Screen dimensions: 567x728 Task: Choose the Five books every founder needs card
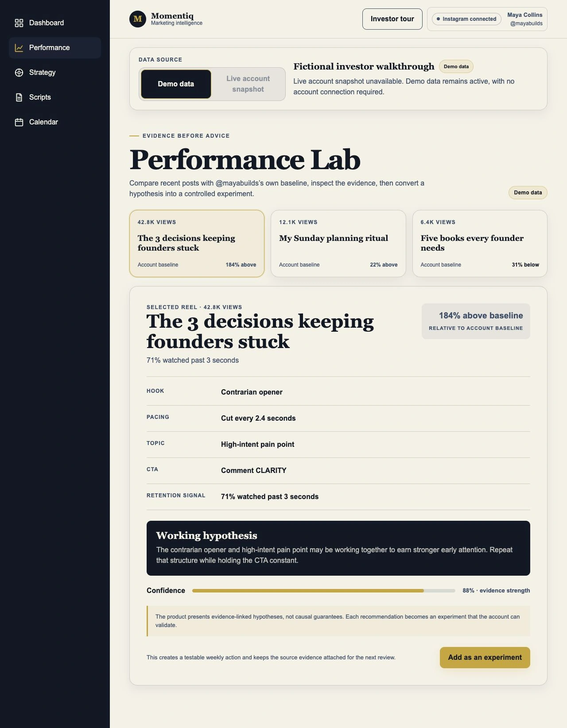point(480,244)
